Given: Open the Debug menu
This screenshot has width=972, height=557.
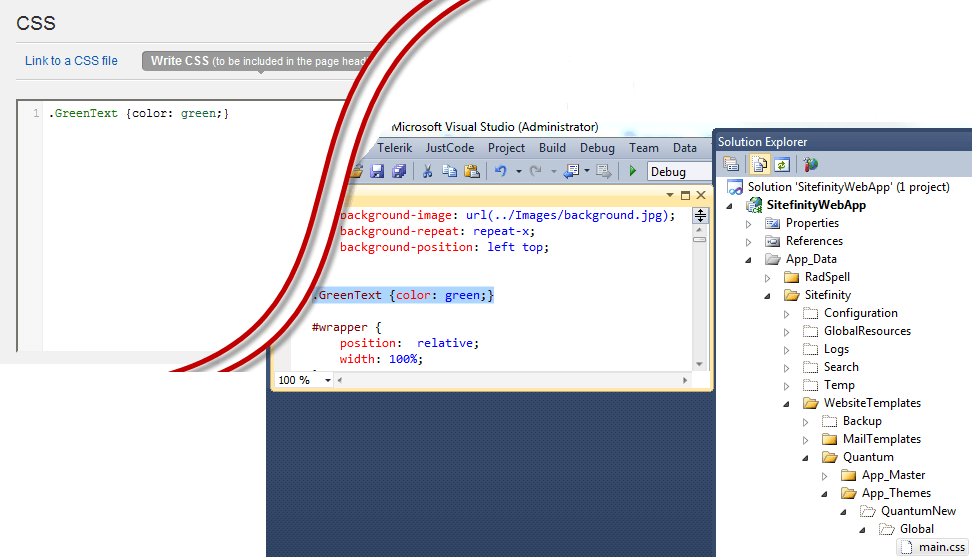Looking at the screenshot, I should [x=597, y=148].
